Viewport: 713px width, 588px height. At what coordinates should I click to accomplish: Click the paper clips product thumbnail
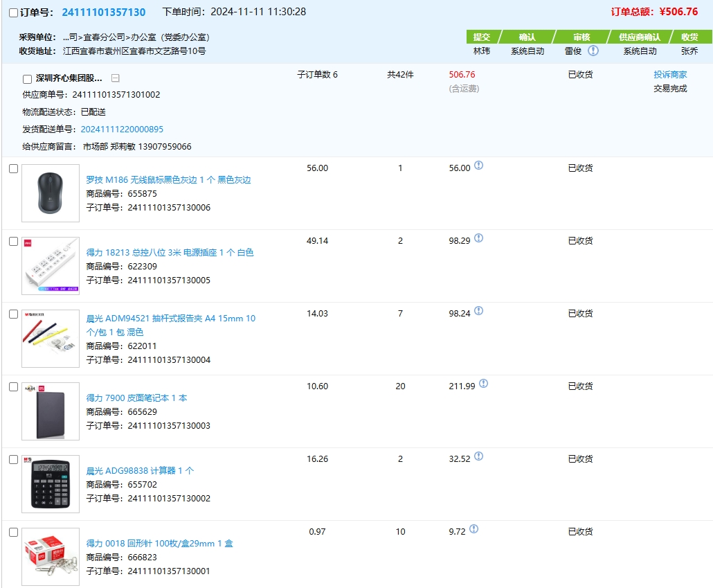(51, 557)
